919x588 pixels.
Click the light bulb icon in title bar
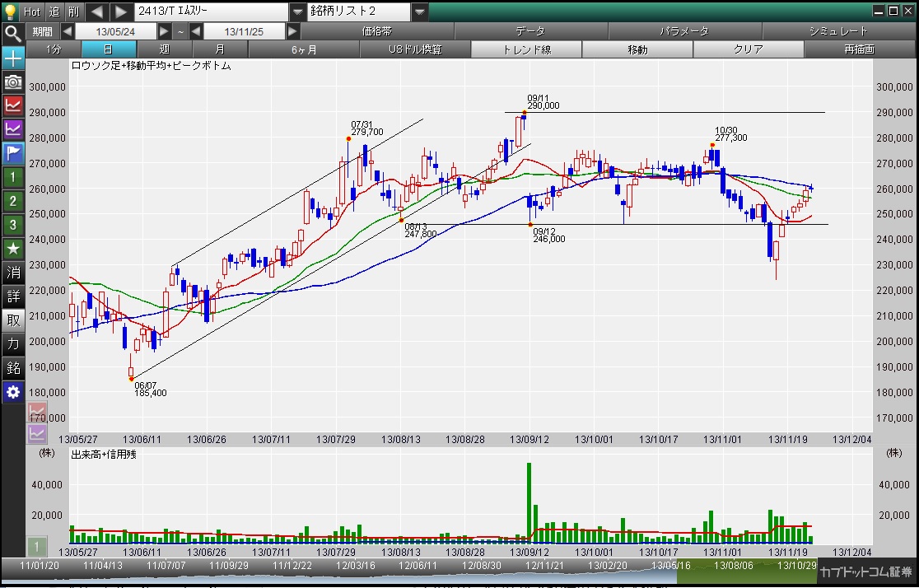tap(11, 12)
